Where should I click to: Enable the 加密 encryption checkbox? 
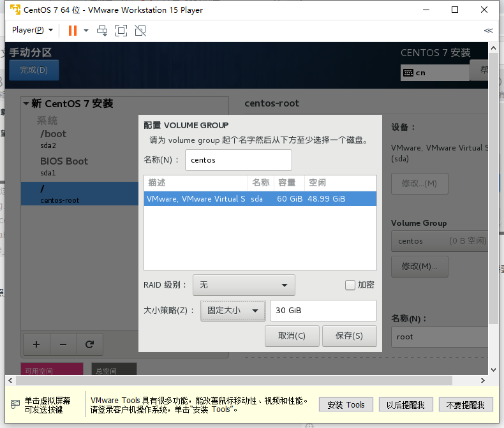[x=350, y=284]
